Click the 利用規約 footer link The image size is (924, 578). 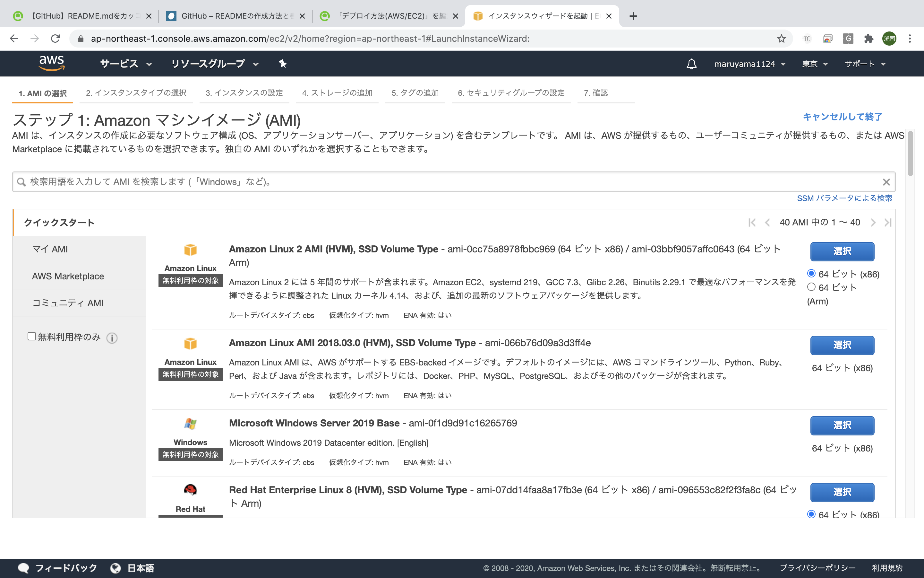click(x=887, y=568)
